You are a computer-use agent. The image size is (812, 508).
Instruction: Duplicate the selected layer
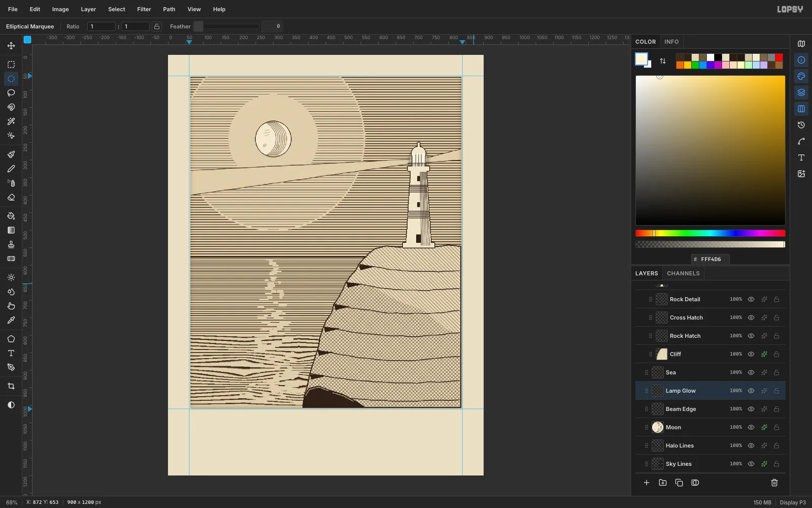coord(679,483)
